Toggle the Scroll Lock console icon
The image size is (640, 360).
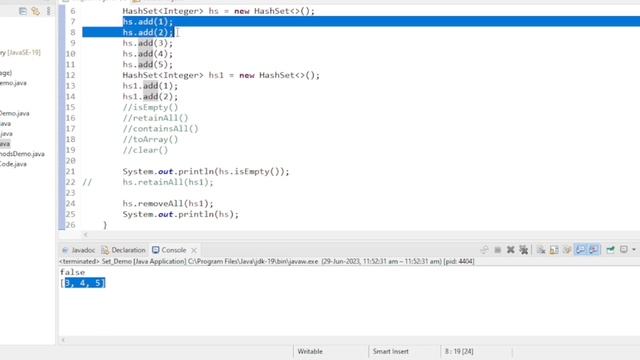(x=554, y=250)
